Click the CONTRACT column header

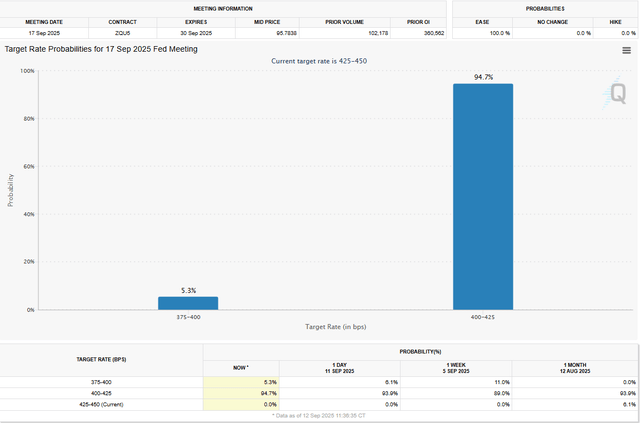[x=122, y=22]
